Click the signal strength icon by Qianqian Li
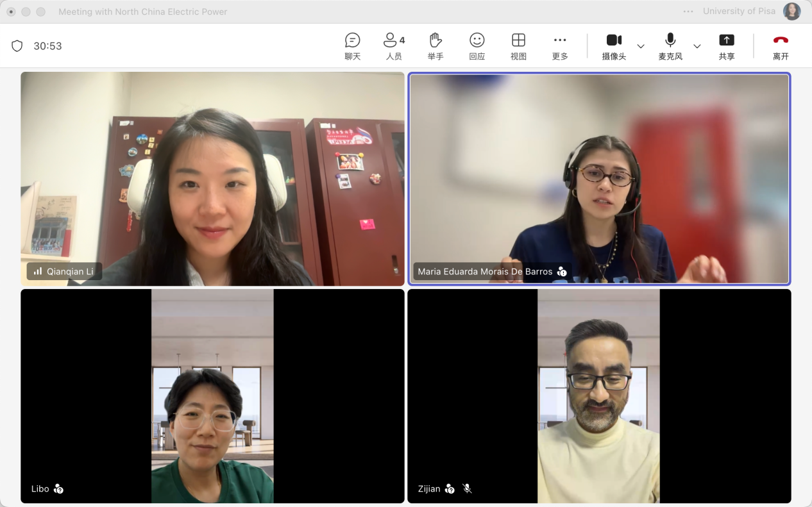 point(38,272)
